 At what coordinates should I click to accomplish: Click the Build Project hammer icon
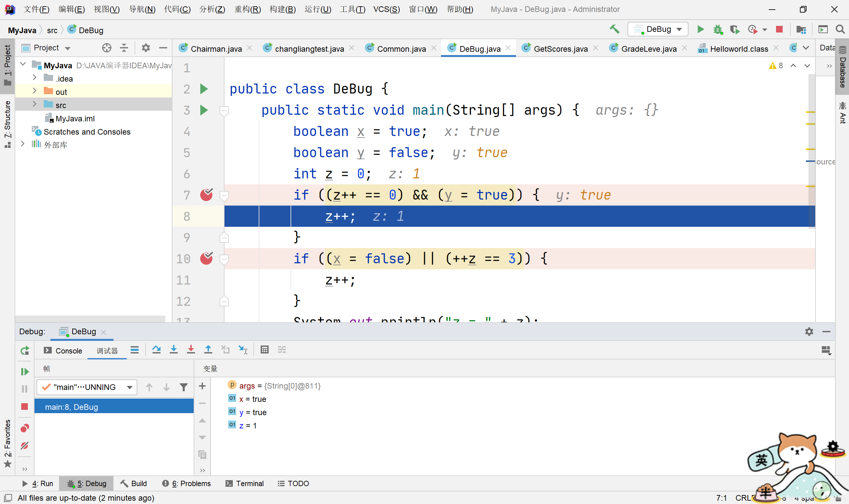point(614,30)
